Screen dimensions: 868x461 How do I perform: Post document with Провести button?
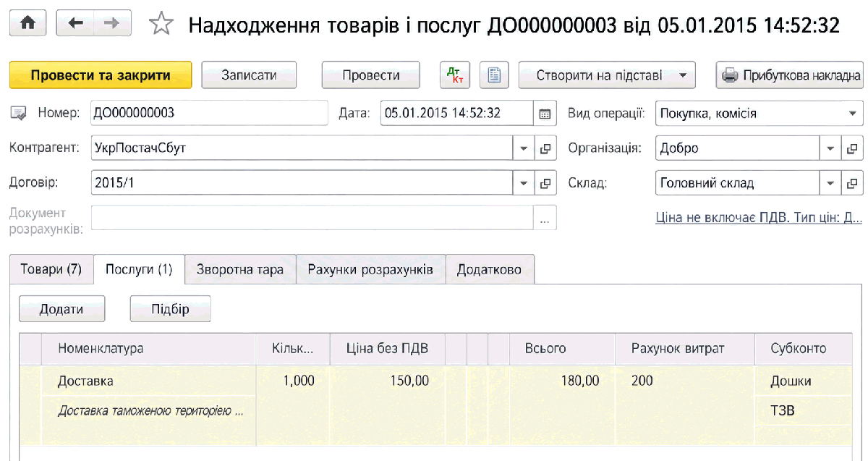(371, 75)
